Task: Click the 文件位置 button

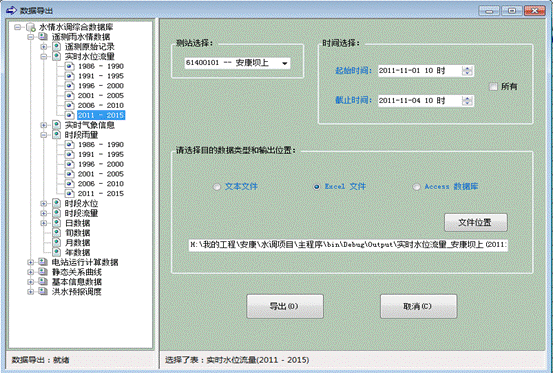Action: [475, 222]
